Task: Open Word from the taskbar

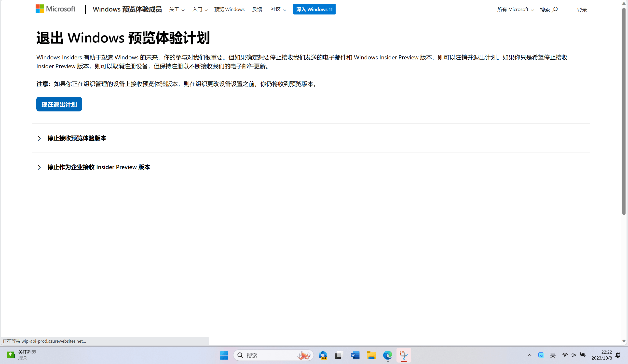Action: (x=355, y=355)
